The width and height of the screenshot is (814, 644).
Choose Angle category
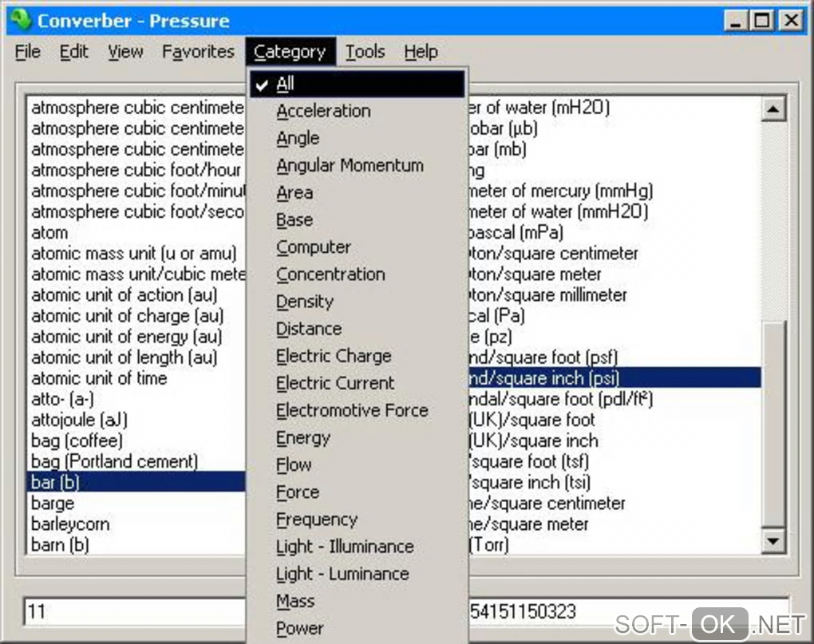(358, 138)
